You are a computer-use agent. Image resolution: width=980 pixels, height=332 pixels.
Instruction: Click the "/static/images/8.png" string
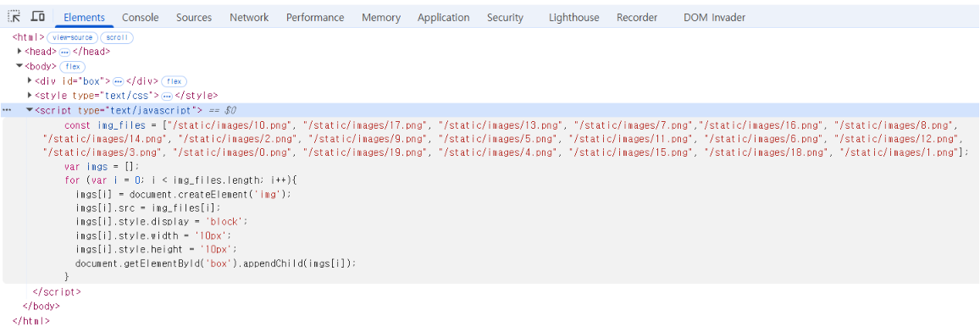point(894,125)
